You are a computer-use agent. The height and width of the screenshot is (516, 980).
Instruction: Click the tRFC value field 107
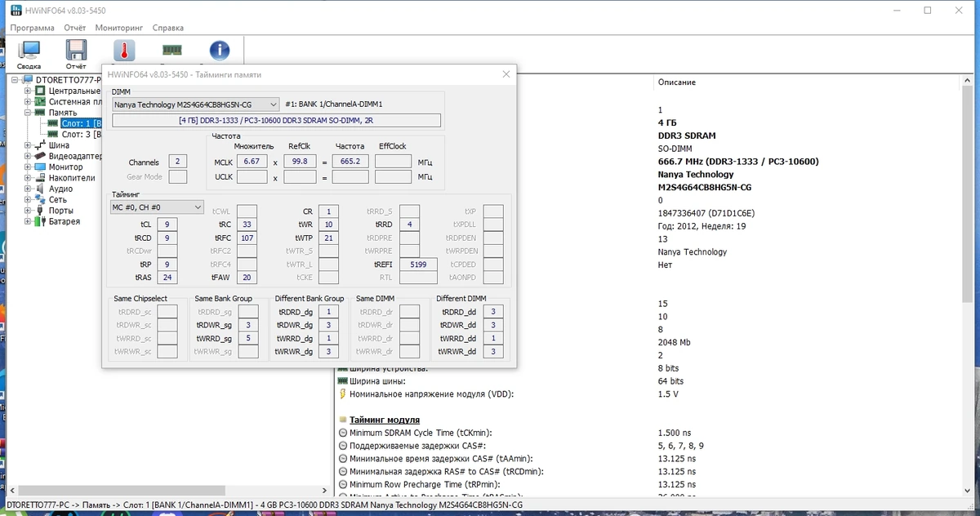247,238
